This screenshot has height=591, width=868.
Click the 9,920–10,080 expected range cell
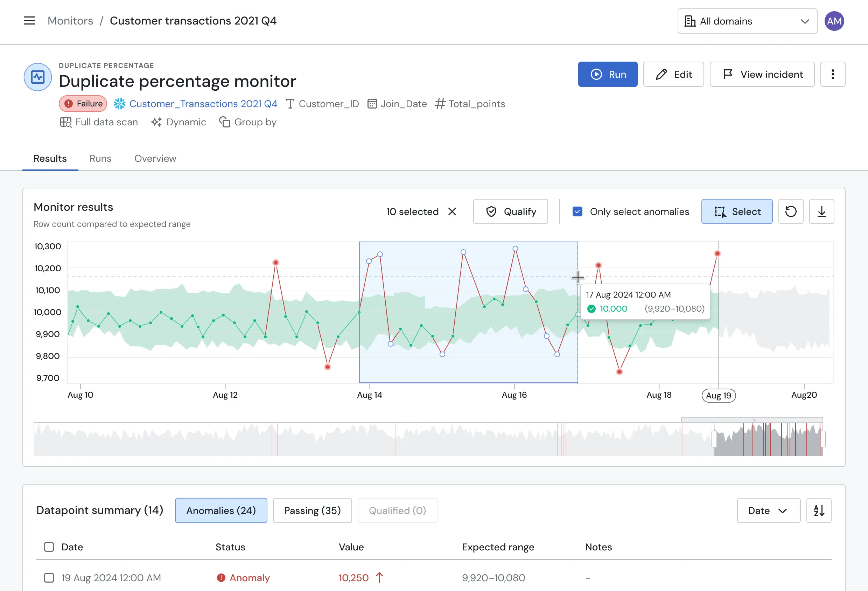(493, 578)
